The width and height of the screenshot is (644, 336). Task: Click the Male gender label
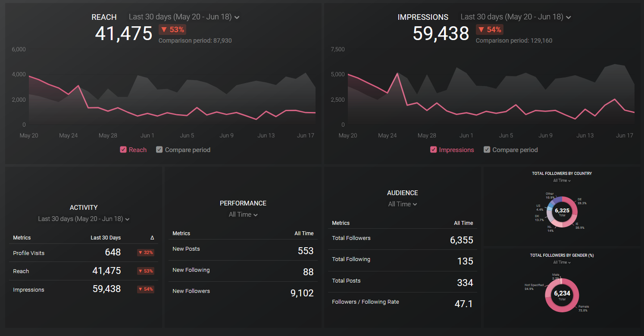click(556, 277)
